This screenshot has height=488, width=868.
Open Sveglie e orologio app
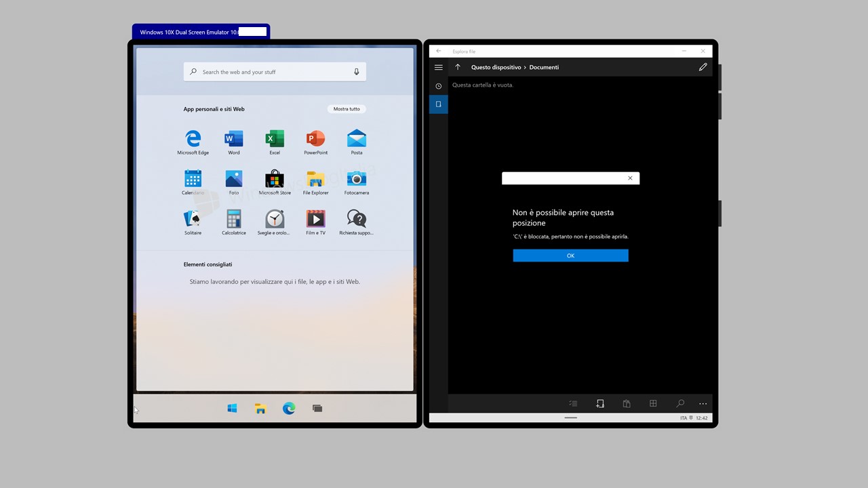pyautogui.click(x=275, y=223)
